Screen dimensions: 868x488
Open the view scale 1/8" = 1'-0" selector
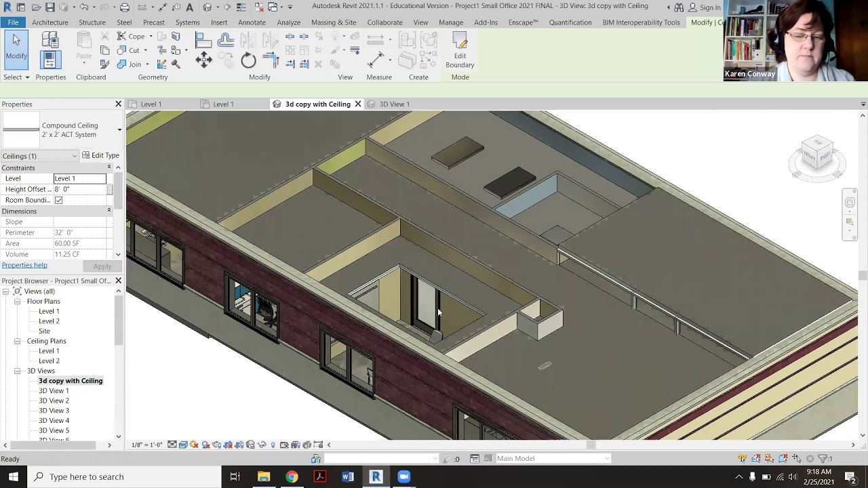point(147,445)
